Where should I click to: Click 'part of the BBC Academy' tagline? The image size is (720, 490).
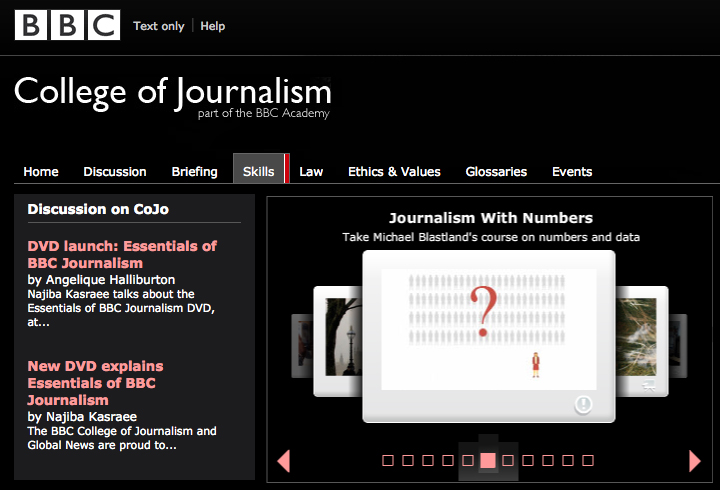(264, 113)
